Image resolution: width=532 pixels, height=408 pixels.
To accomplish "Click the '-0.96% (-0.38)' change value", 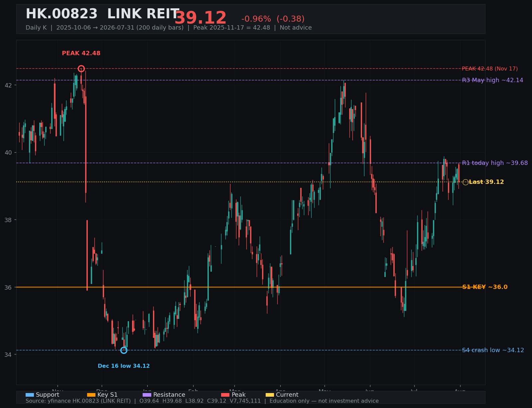I will tap(273, 19).
